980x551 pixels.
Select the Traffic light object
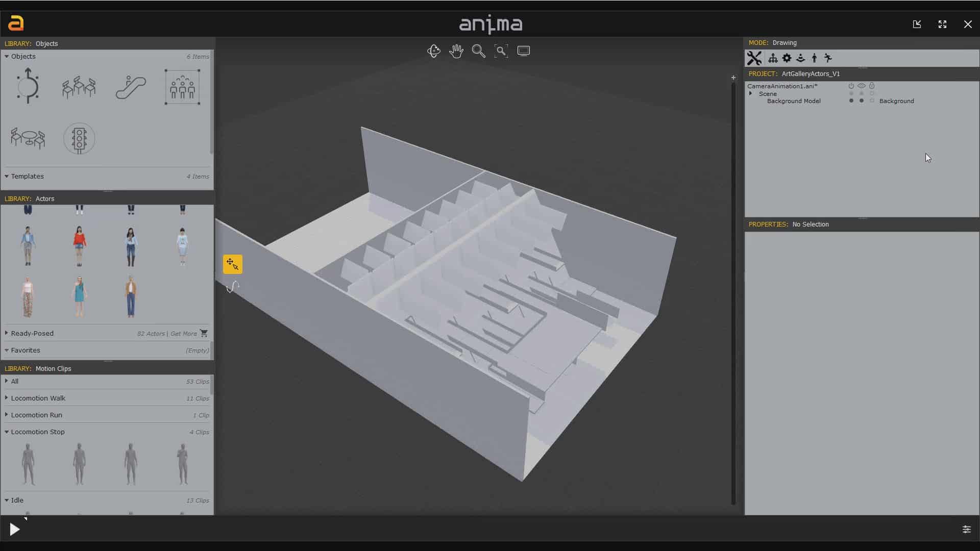point(79,138)
